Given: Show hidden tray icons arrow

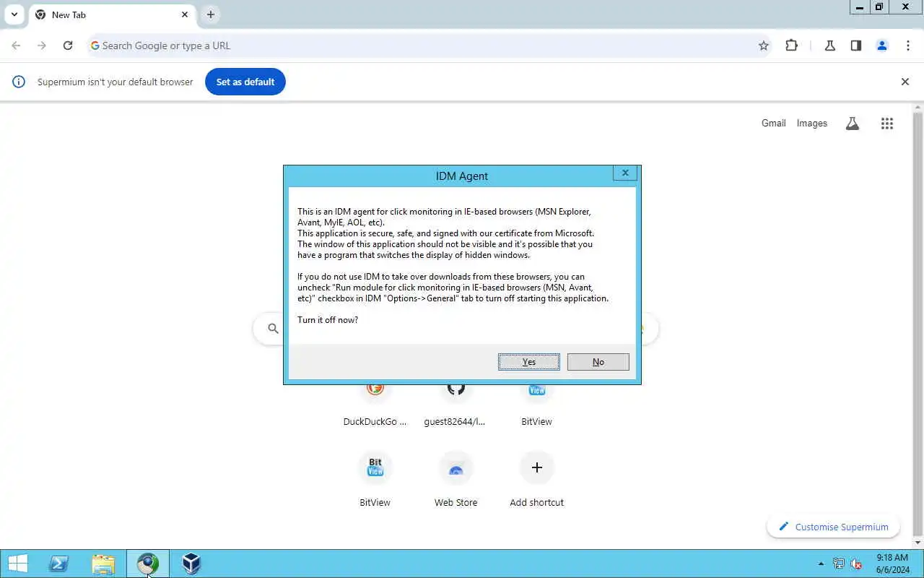Looking at the screenshot, I should pos(821,564).
